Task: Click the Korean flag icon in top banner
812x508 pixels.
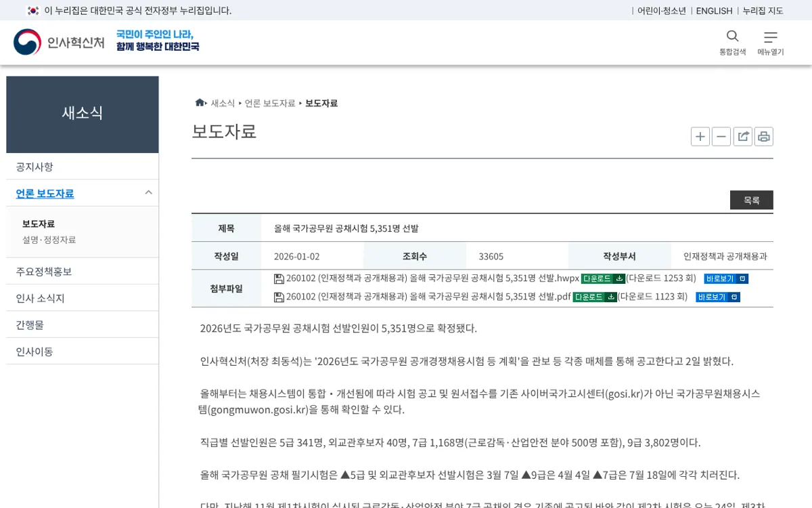Action: 32,10
